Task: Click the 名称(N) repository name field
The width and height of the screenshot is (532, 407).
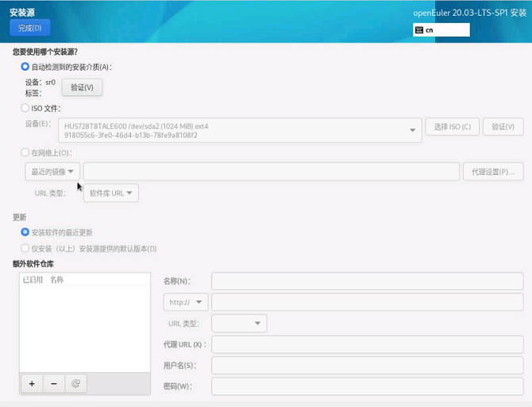Action: click(x=367, y=281)
